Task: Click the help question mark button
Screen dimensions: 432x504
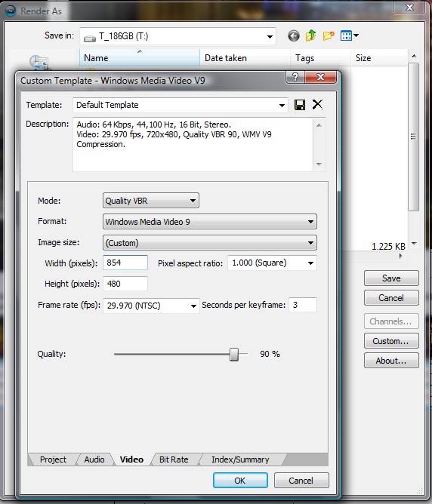Action: (295, 77)
